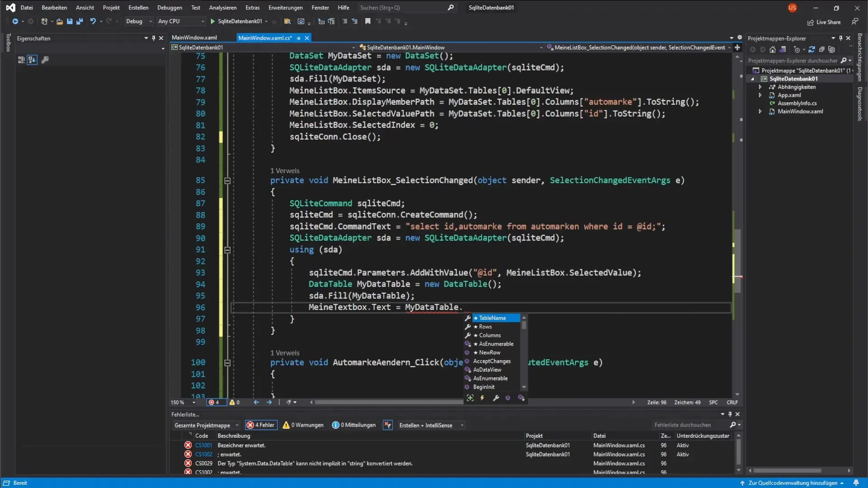
Task: Click collapse all icon in Projektmappen-Explorer
Action: click(x=822, y=50)
